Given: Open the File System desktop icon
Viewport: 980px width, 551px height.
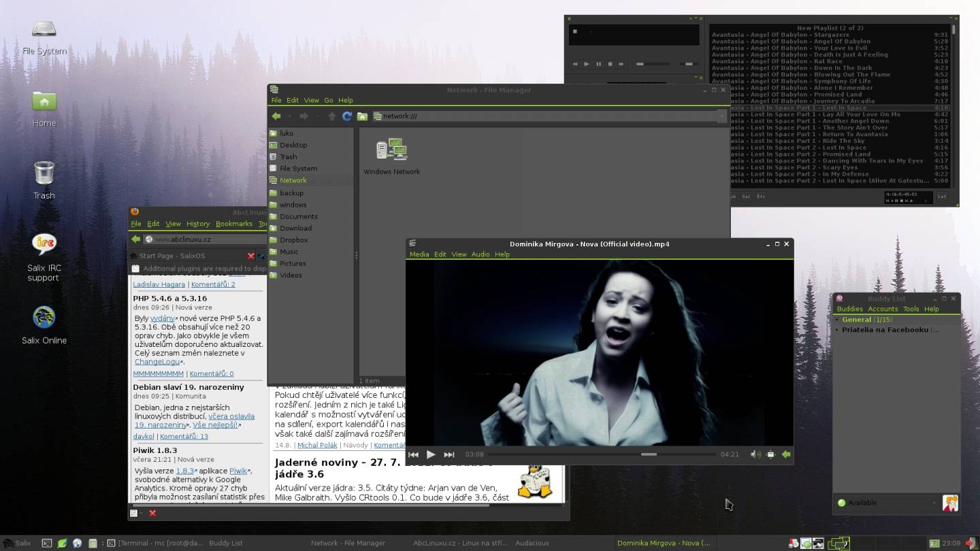Looking at the screenshot, I should tap(44, 37).
